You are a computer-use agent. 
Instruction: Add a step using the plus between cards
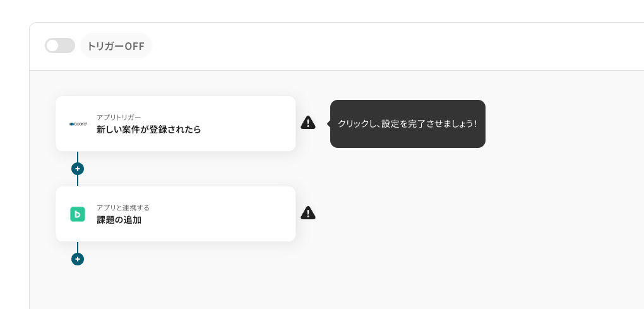[78, 169]
